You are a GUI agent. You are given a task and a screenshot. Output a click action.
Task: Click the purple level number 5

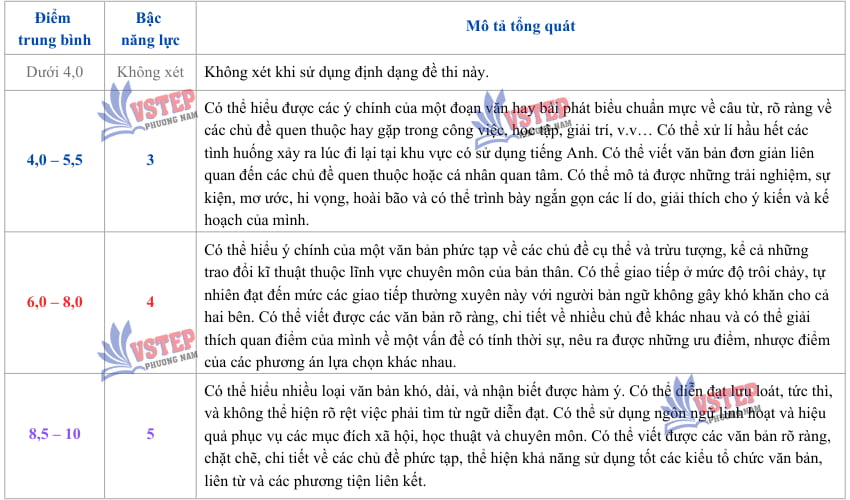pos(150,434)
